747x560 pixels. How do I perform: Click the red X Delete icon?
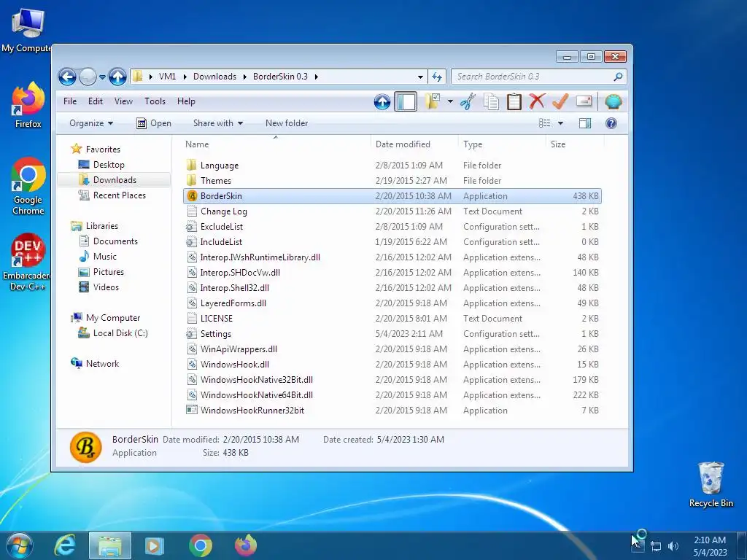(537, 101)
